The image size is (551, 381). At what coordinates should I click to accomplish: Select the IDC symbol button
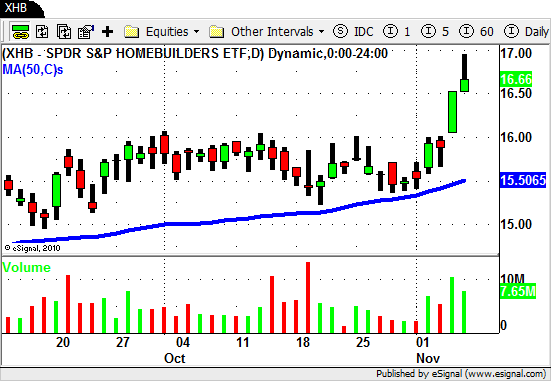click(x=353, y=32)
